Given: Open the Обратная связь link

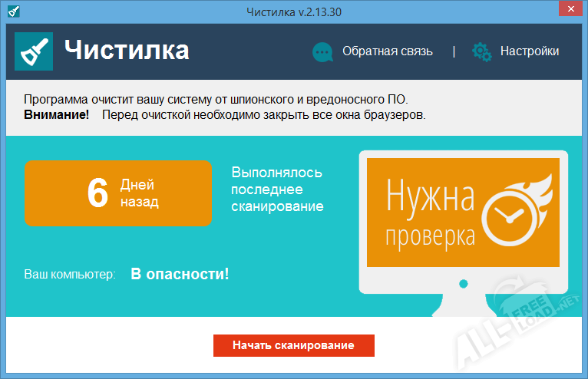Looking at the screenshot, I should [x=387, y=52].
